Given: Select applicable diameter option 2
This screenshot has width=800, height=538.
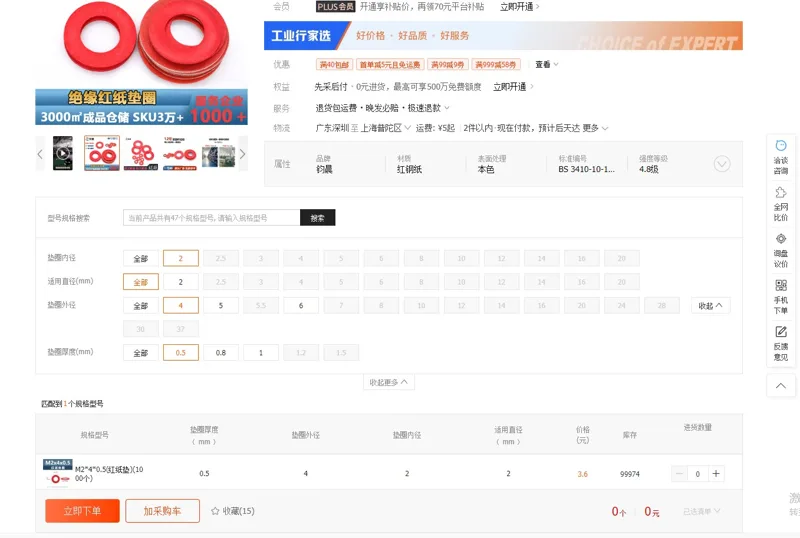Looking at the screenshot, I should point(181,282).
